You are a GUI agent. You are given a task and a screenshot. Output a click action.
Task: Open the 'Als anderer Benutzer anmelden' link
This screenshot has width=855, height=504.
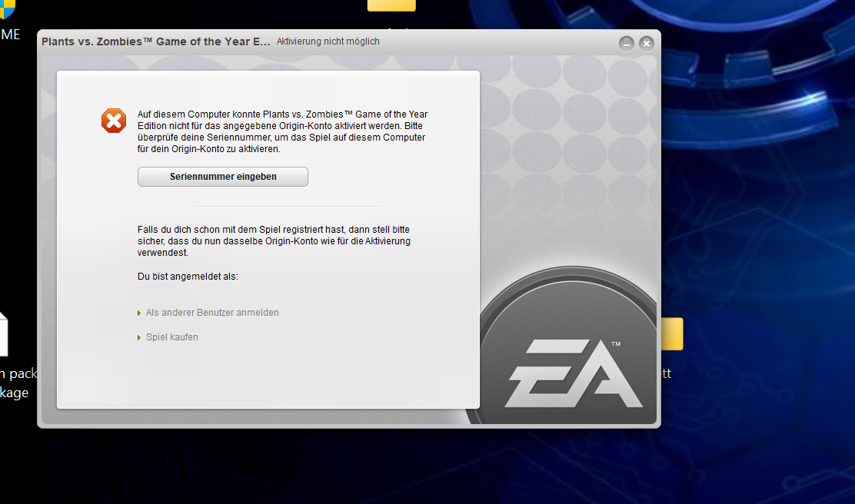point(212,313)
